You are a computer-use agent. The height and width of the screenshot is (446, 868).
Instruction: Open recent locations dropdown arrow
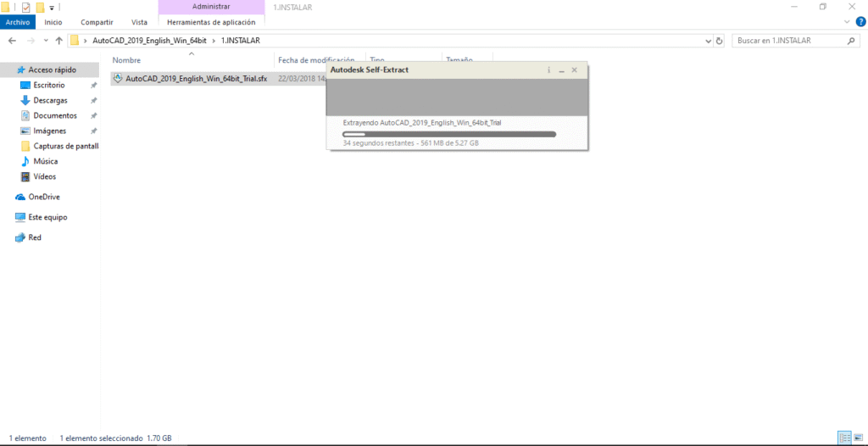tap(46, 41)
